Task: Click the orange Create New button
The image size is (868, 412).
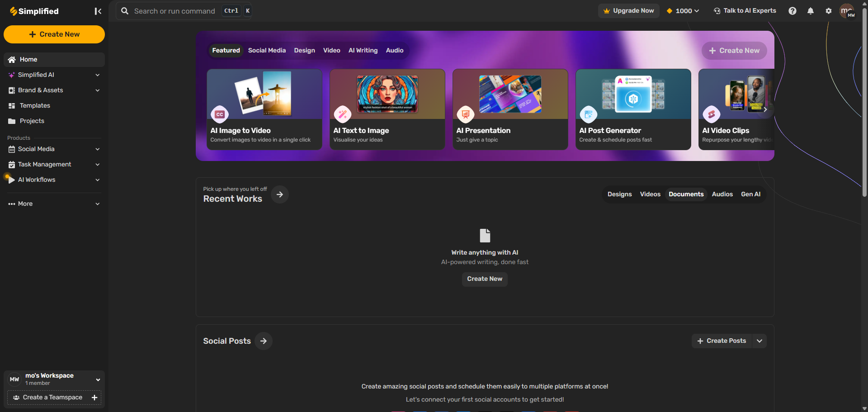Action: coord(54,34)
